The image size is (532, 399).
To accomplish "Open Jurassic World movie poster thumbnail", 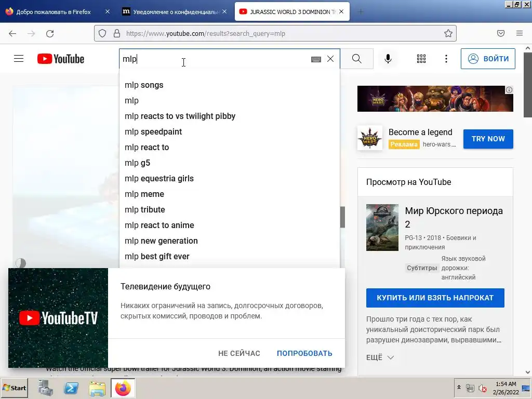I will (x=382, y=228).
